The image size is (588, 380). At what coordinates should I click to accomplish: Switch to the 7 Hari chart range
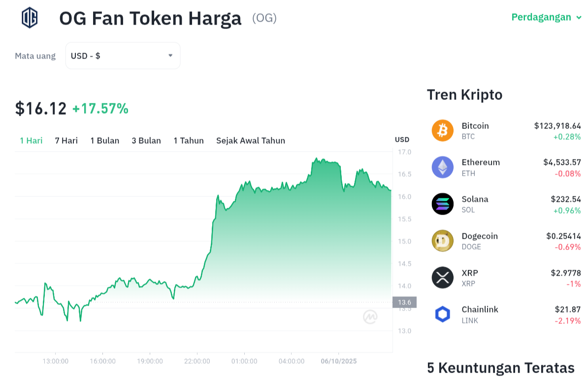[x=66, y=141]
